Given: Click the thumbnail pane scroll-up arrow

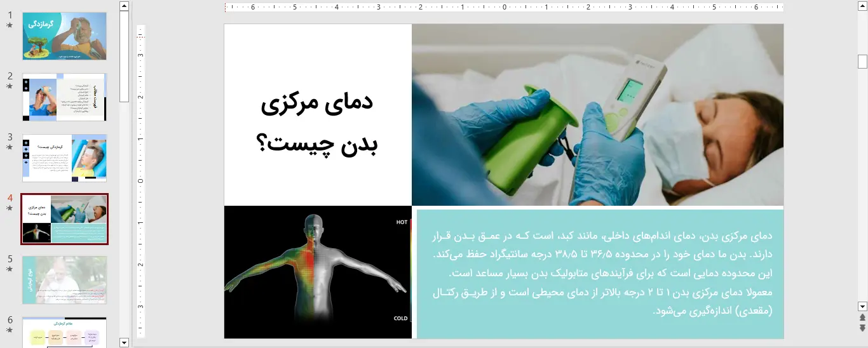Looking at the screenshot, I should point(124,6).
